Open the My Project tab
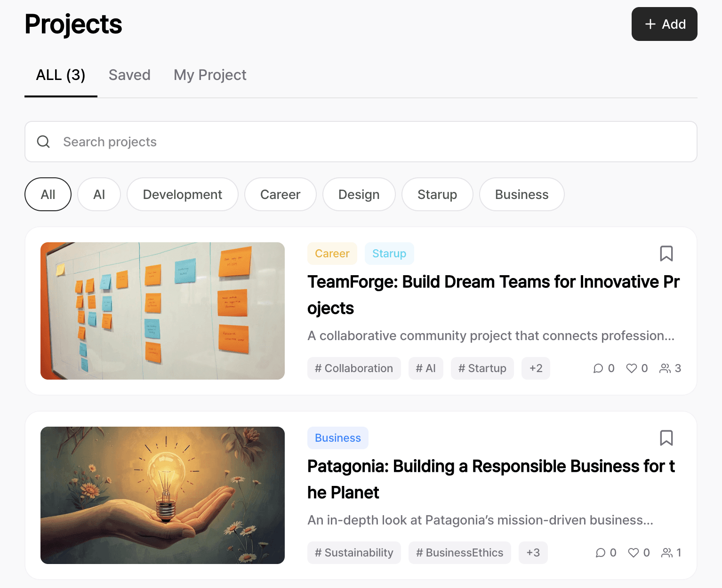Viewport: 722px width, 588px height. tap(210, 75)
